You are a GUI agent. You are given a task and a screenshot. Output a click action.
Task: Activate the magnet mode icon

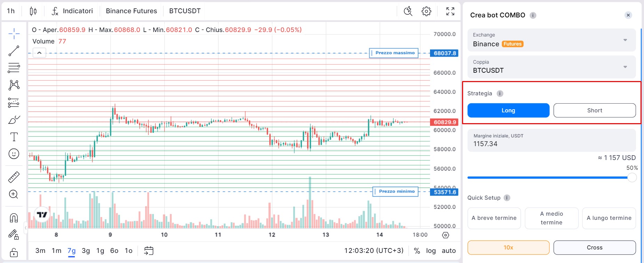[x=14, y=218]
